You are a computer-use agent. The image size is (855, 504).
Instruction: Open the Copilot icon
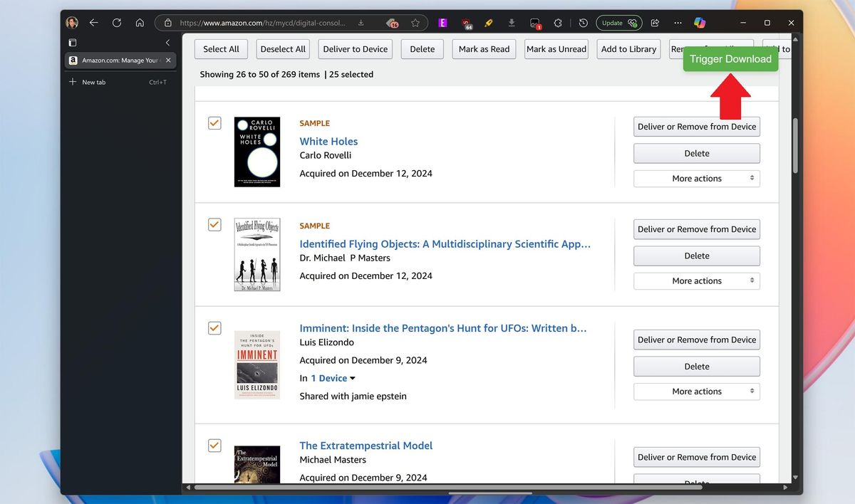(700, 23)
